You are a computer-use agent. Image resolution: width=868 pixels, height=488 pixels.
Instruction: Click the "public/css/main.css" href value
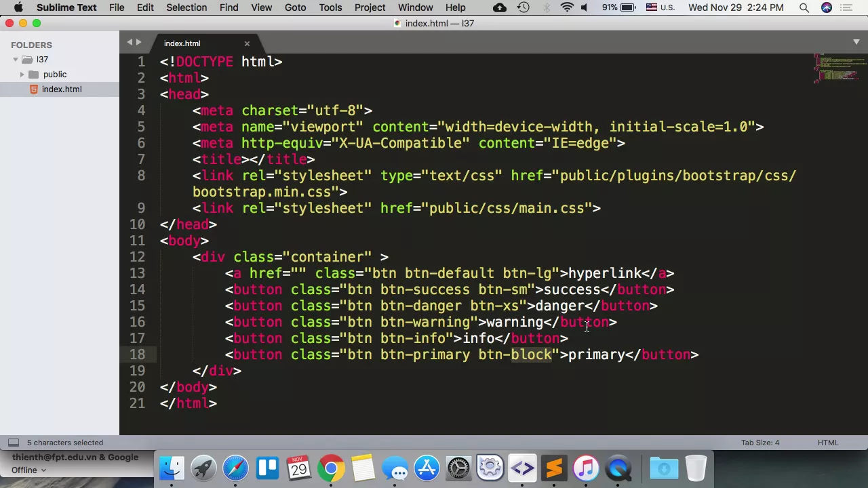[x=507, y=208]
